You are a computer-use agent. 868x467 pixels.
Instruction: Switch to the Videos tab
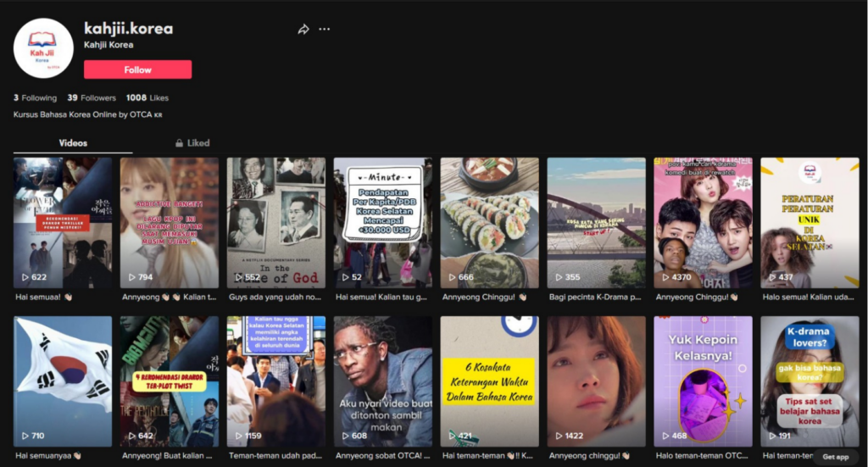73,142
